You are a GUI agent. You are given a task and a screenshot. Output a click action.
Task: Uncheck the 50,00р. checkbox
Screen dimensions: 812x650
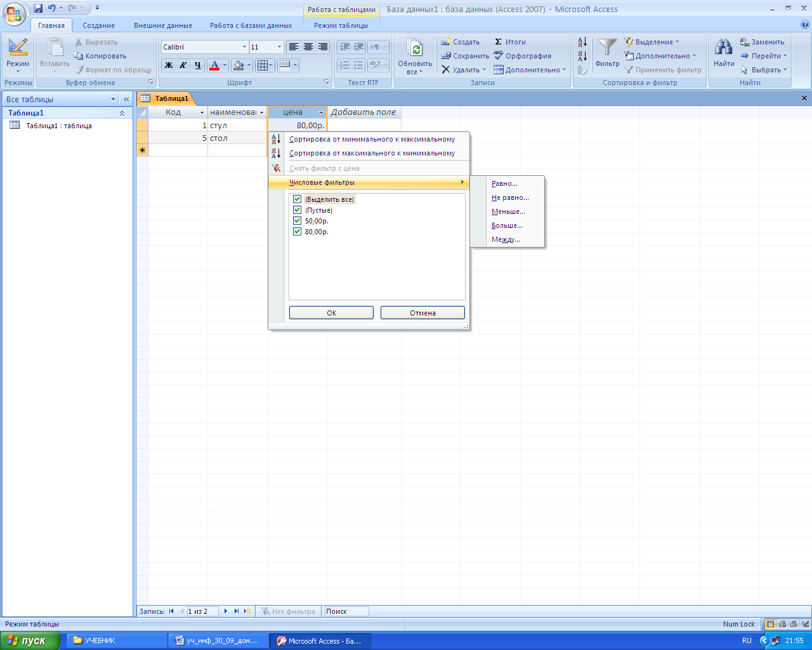point(297,221)
